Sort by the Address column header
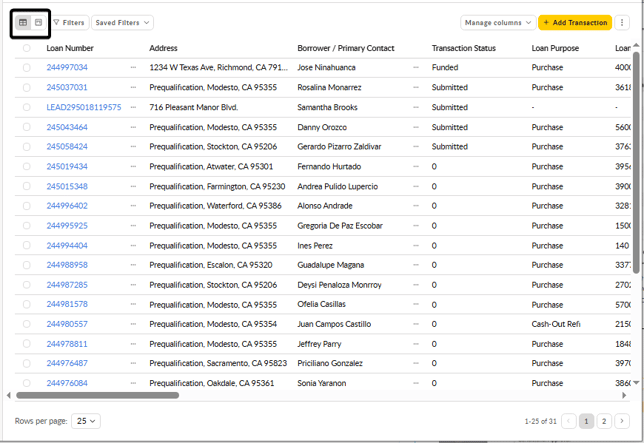Image resolution: width=644 pixels, height=443 pixels. point(163,48)
